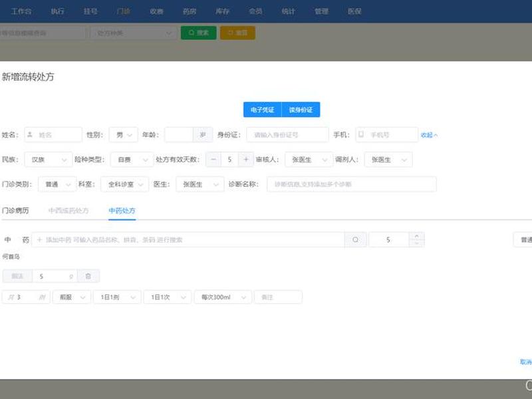532x399 pixels.
Task: Click the 年龄 age input field
Action: pos(179,135)
